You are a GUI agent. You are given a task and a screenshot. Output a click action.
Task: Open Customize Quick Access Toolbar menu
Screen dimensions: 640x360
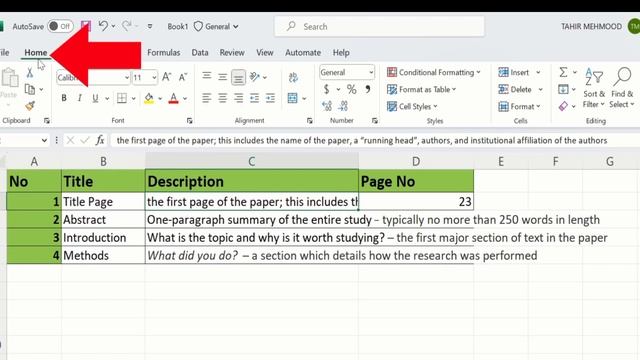click(150, 27)
